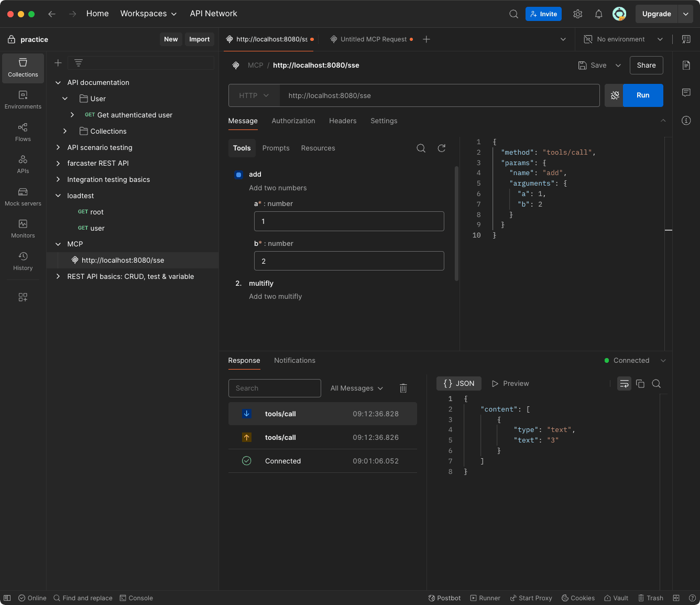Screen dimensions: 700x605
Task: Open the notifications bell
Action: [599, 14]
